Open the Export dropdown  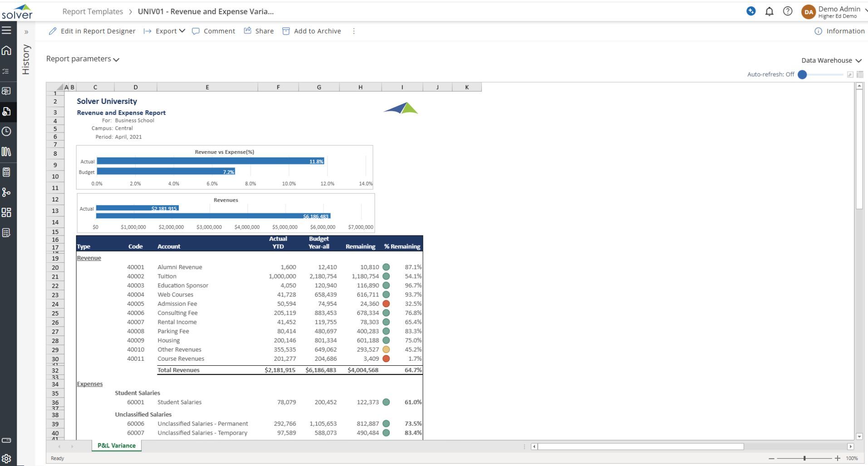tap(164, 31)
